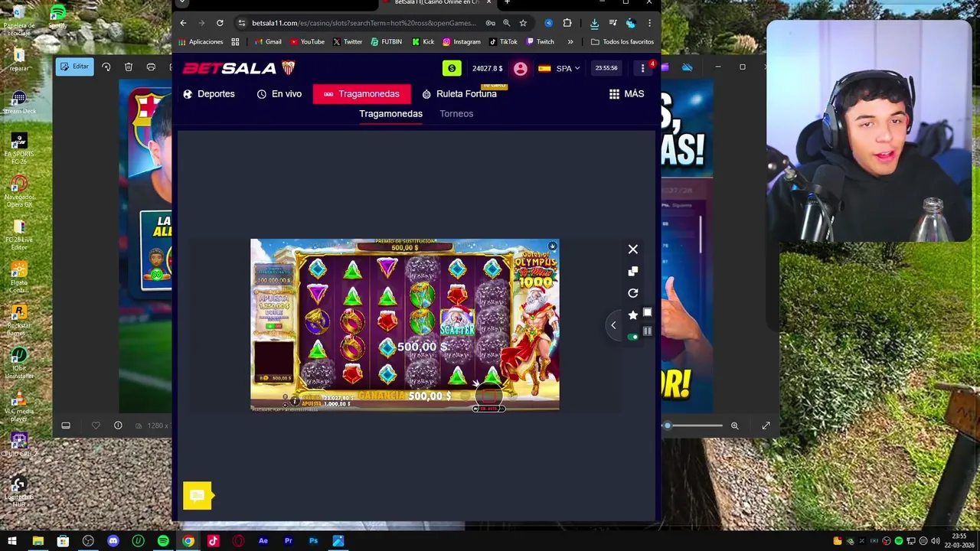Image resolution: width=980 pixels, height=551 pixels.
Task: Open YouTube bookmark
Action: [x=307, y=42]
